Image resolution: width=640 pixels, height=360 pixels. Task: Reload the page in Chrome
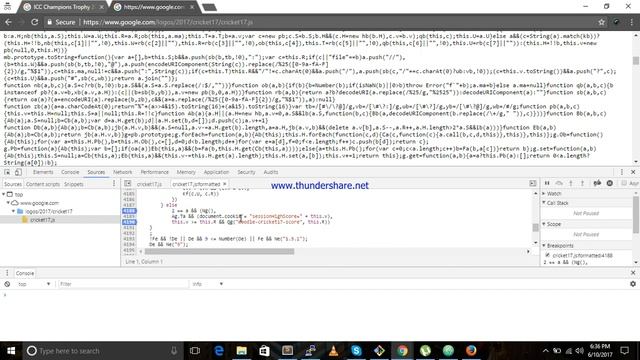click(35, 22)
